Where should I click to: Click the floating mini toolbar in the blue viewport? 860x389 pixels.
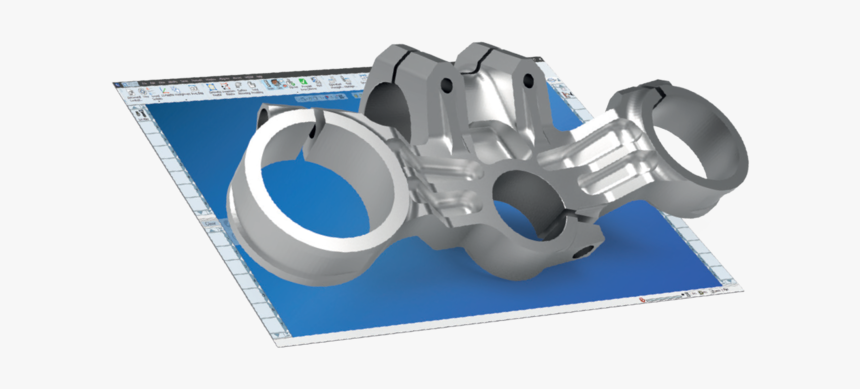click(321, 98)
